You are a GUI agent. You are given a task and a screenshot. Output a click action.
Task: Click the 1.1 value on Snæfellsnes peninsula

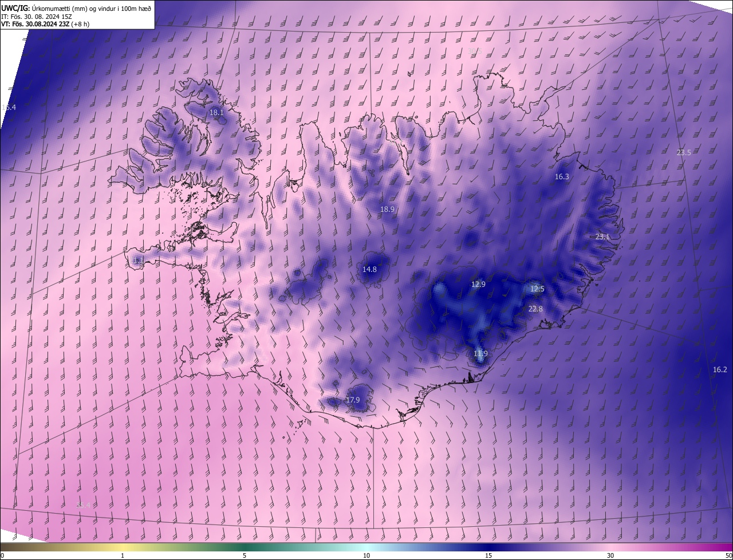click(x=137, y=261)
